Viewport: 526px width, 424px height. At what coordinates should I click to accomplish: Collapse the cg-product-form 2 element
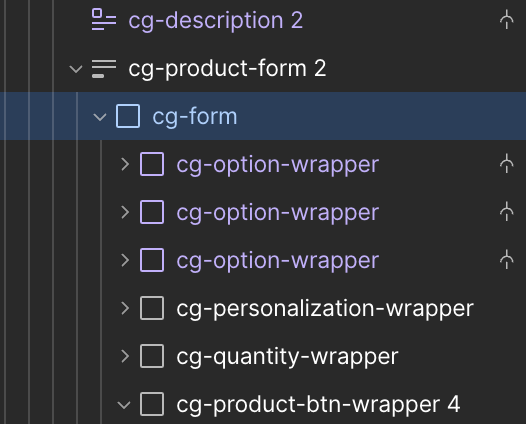tap(76, 69)
